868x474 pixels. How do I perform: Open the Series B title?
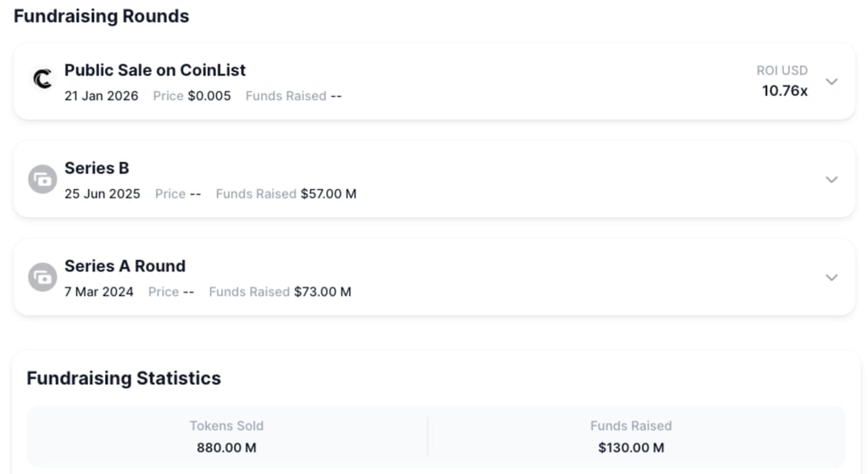tap(97, 168)
